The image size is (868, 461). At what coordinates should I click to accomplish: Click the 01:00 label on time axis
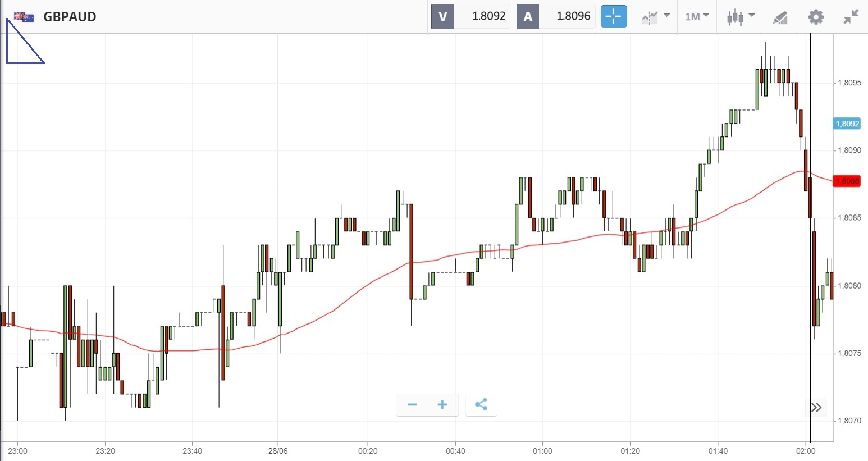pos(542,451)
